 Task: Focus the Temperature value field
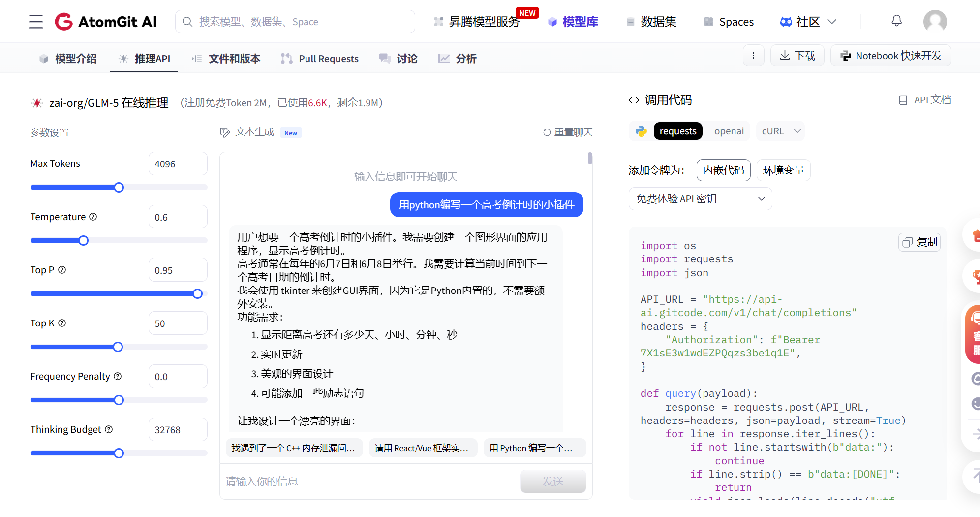click(x=178, y=217)
